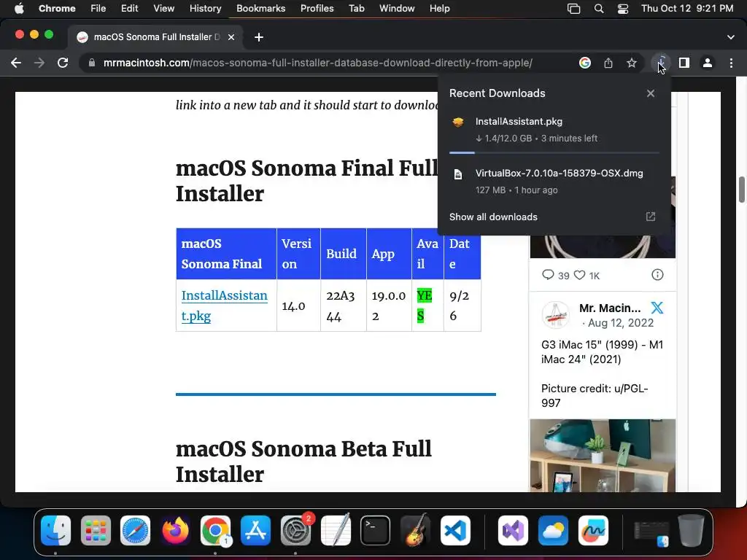This screenshot has height=560, width=747.
Task: Go back using the browser back arrow
Action: pos(16,63)
